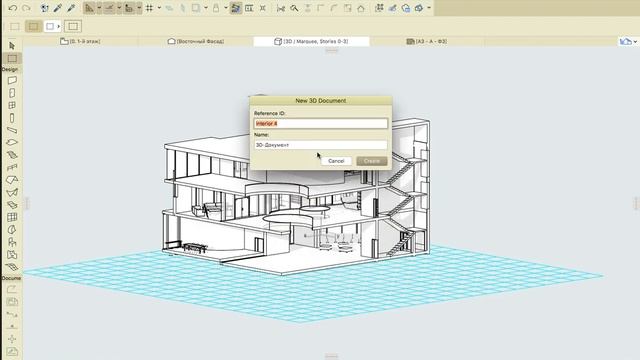The width and height of the screenshot is (640, 360).
Task: Toggle the Trace Reference icon
Action: pyautogui.click(x=236, y=8)
